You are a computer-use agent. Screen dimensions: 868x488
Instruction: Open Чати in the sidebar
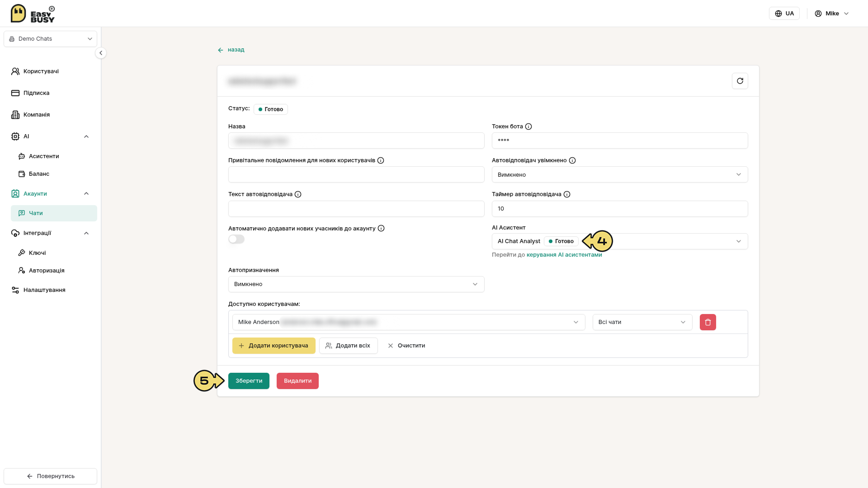[54, 213]
